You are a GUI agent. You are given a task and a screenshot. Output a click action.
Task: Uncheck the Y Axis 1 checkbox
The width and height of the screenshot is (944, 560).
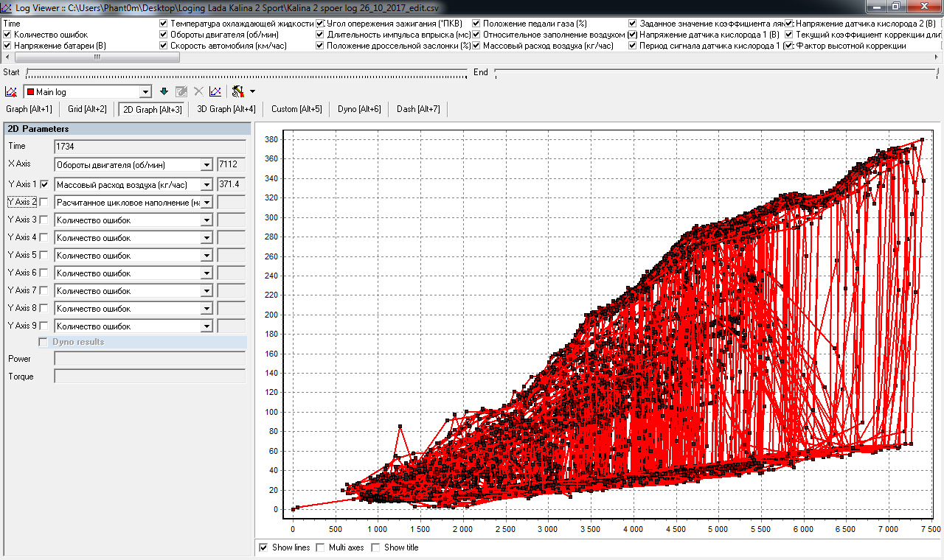point(44,184)
